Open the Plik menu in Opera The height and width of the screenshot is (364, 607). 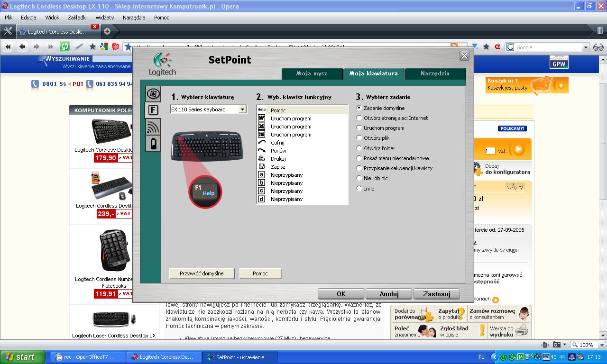[9, 18]
